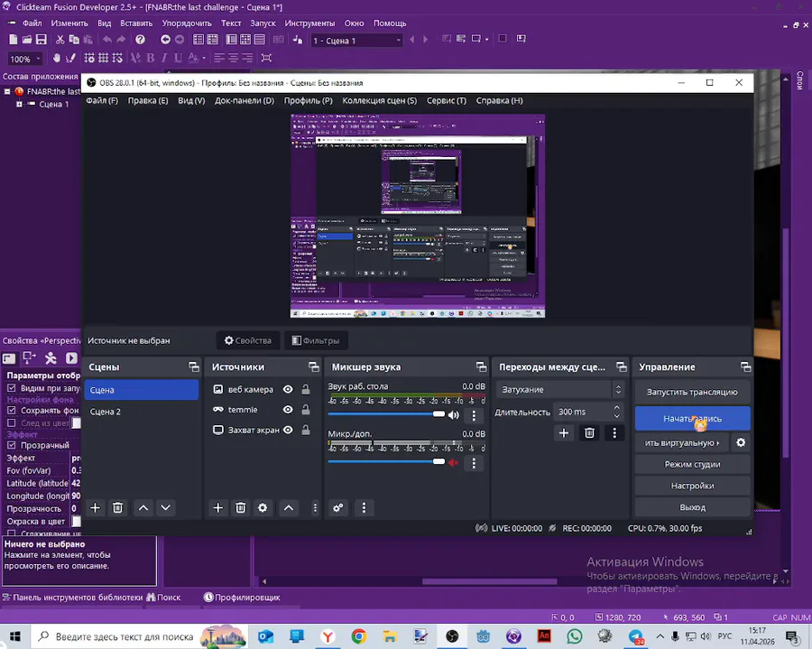Click the help question mark in Fusion toolbar
This screenshot has width=812, height=649.
point(141,40)
